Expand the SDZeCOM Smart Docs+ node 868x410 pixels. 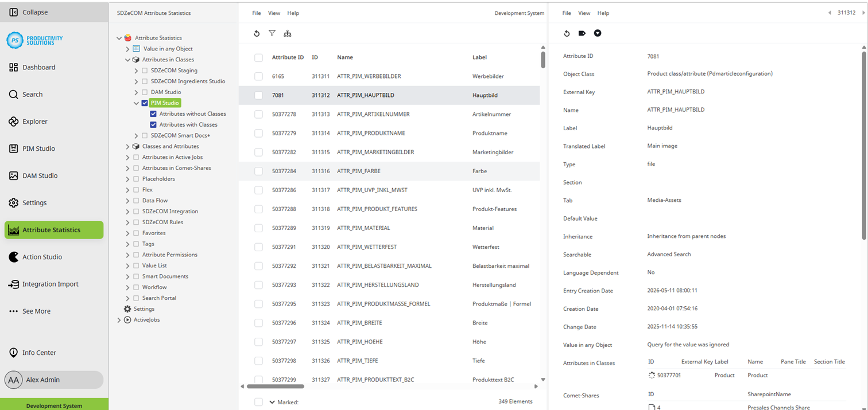coord(136,136)
